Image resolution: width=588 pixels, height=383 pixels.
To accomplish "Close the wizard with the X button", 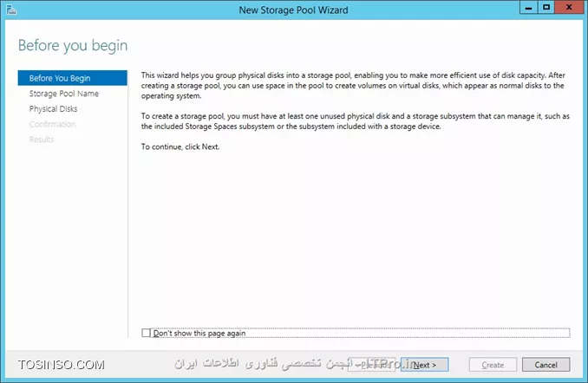I will (569, 8).
